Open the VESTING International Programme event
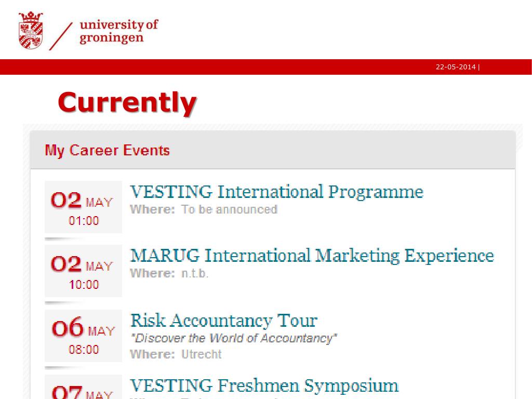532x399 pixels. click(x=276, y=192)
